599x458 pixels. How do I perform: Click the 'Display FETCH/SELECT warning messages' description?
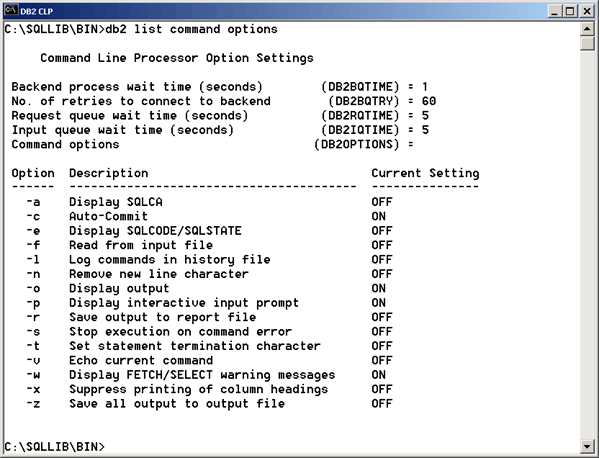[202, 375]
